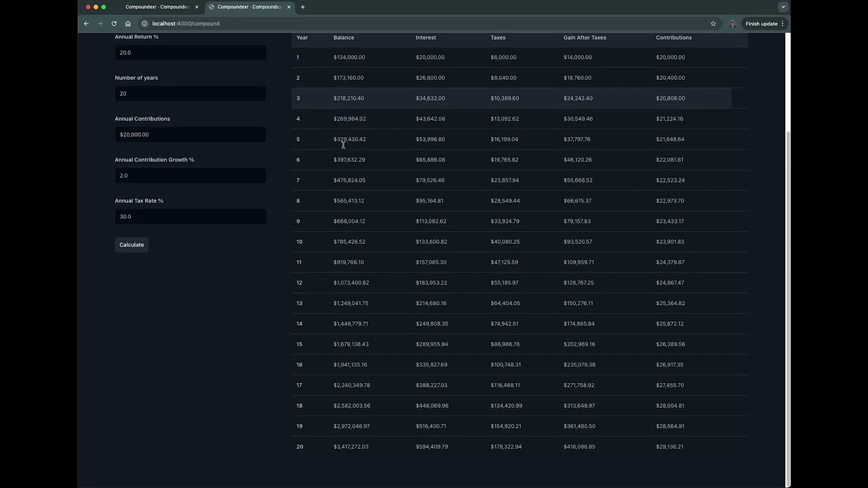This screenshot has width=868, height=488.
Task: Open tab search chevron at top right
Action: [x=783, y=7]
